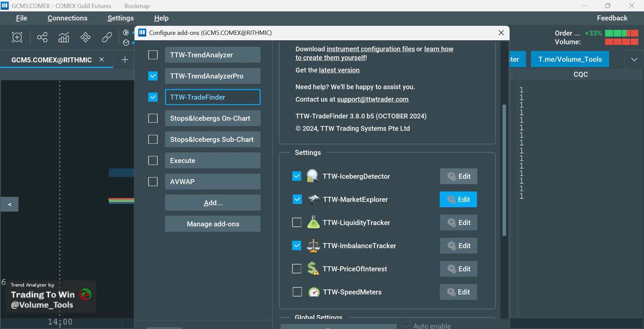Image resolution: width=644 pixels, height=329 pixels.
Task: Tick the Stops&Icebergs On-Chart checkbox
Action: tap(153, 118)
